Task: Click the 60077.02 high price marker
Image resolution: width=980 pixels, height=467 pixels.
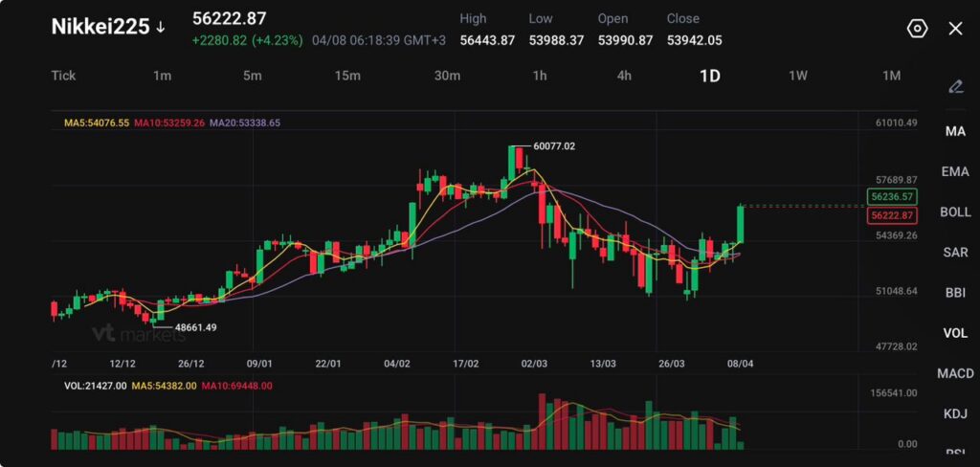Action: 554,145
